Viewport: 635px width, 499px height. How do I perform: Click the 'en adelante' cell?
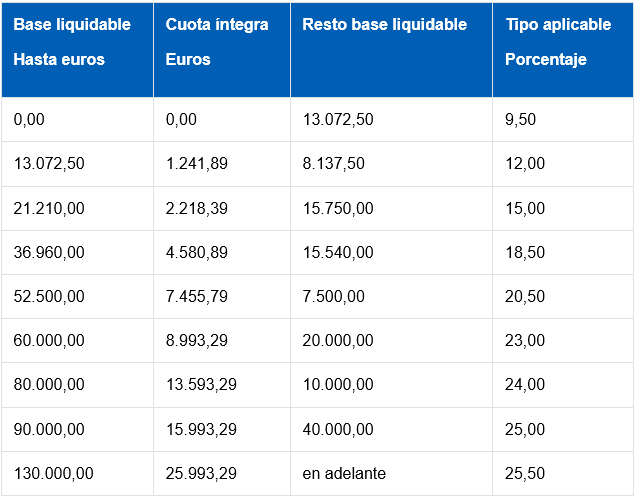pos(344,472)
